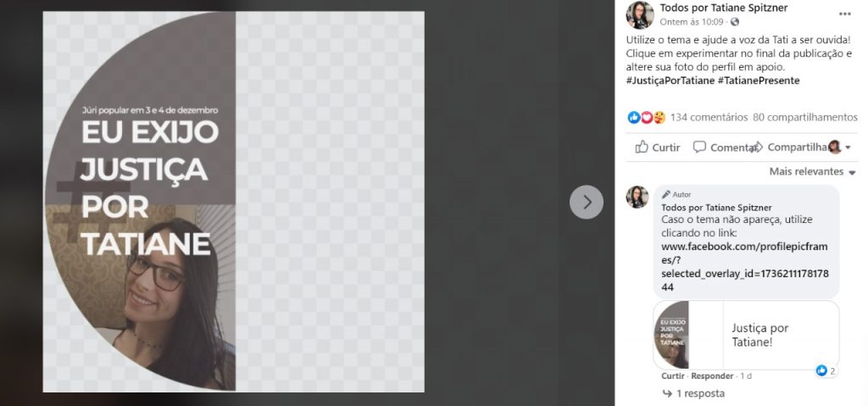868x406 pixels.
Task: Open the page avatar in post header
Action: 640,15
